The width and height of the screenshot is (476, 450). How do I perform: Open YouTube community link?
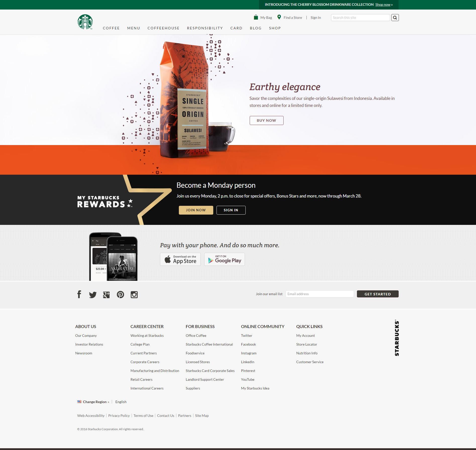247,379
